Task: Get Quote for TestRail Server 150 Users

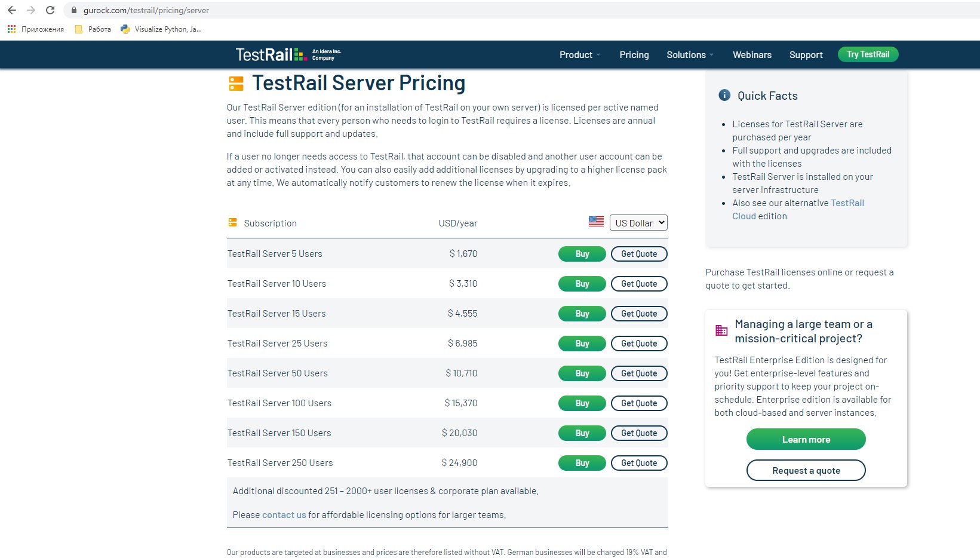Action: point(639,433)
